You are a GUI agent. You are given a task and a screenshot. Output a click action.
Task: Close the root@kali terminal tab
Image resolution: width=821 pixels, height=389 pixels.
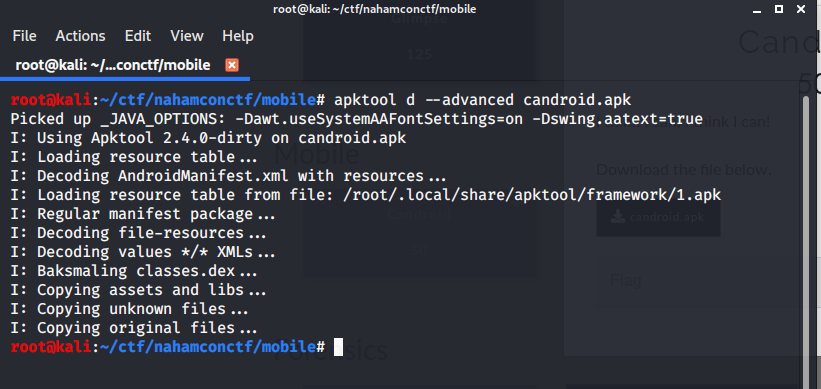tap(231, 65)
